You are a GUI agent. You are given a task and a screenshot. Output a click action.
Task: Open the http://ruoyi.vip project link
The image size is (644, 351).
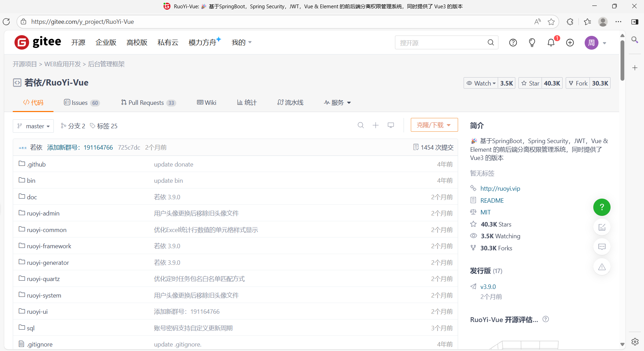click(x=500, y=188)
